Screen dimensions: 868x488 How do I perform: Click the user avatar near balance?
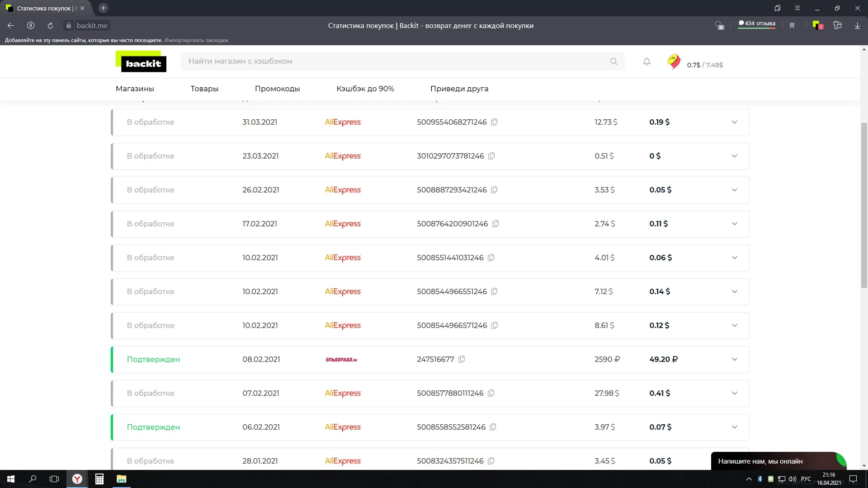click(674, 61)
